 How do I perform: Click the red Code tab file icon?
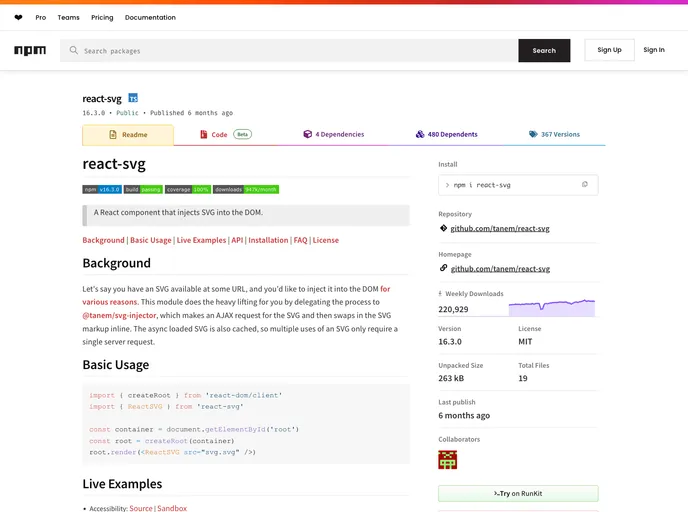(x=204, y=135)
